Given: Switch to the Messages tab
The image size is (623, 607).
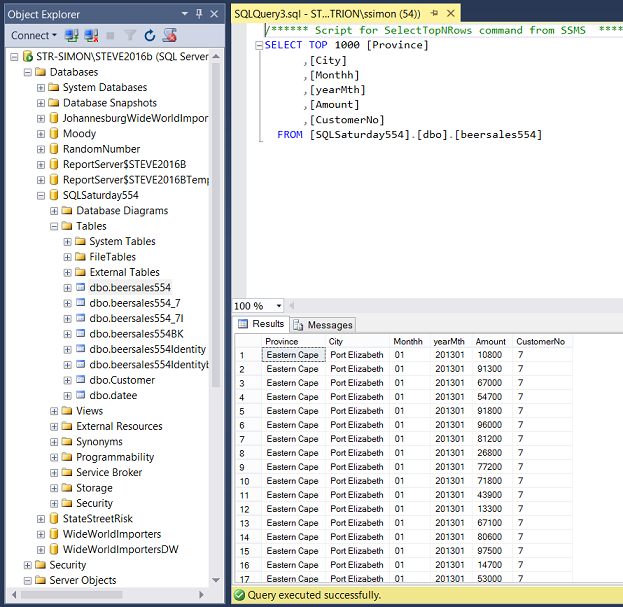Looking at the screenshot, I should (x=323, y=325).
